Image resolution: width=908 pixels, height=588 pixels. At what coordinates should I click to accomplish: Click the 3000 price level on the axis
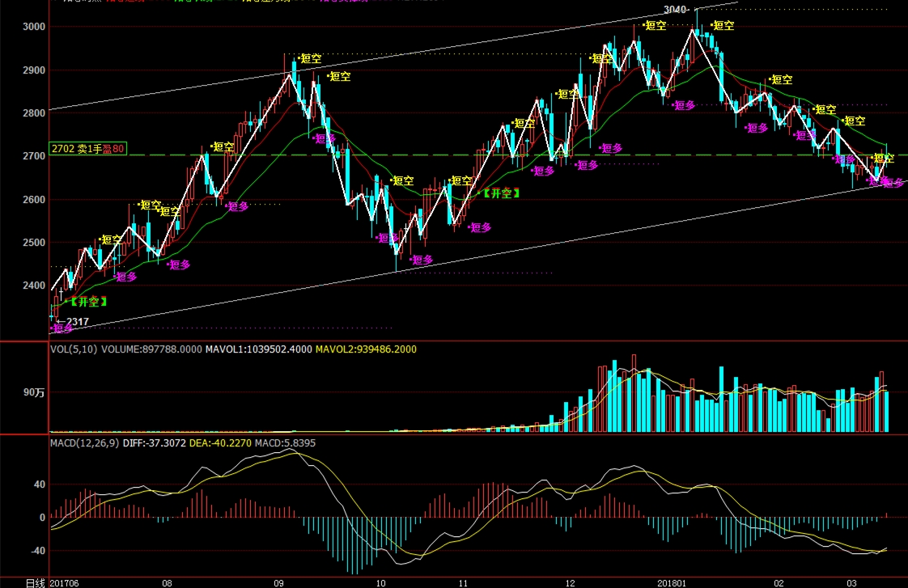pyautogui.click(x=34, y=27)
